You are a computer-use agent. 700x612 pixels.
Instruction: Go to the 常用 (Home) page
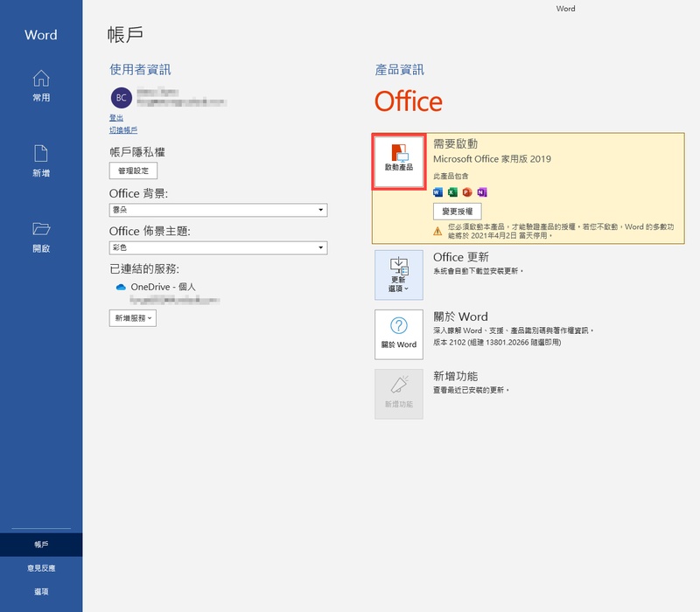(x=41, y=86)
